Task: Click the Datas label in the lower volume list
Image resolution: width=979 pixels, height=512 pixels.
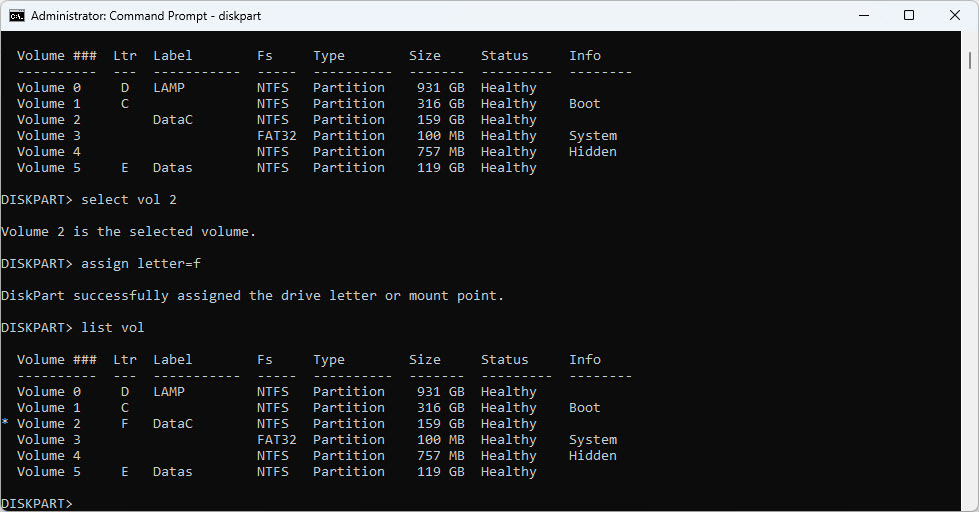Action: [173, 472]
